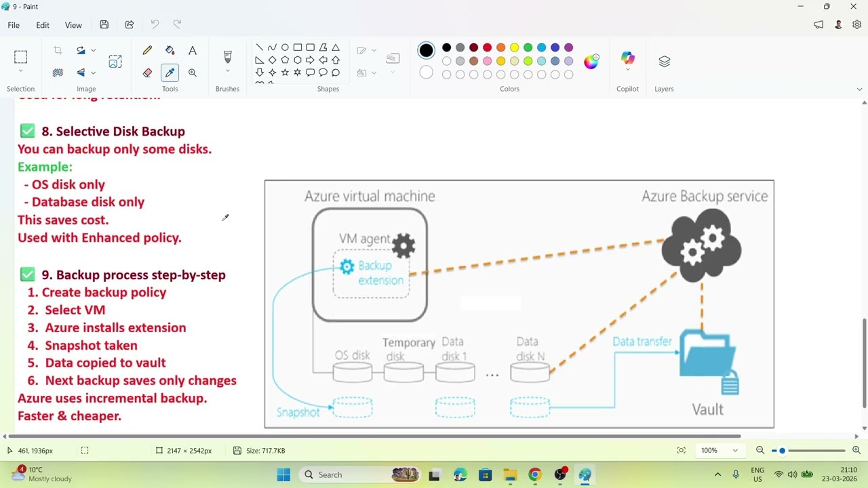
Task: Click the Share icon
Action: 130,25
